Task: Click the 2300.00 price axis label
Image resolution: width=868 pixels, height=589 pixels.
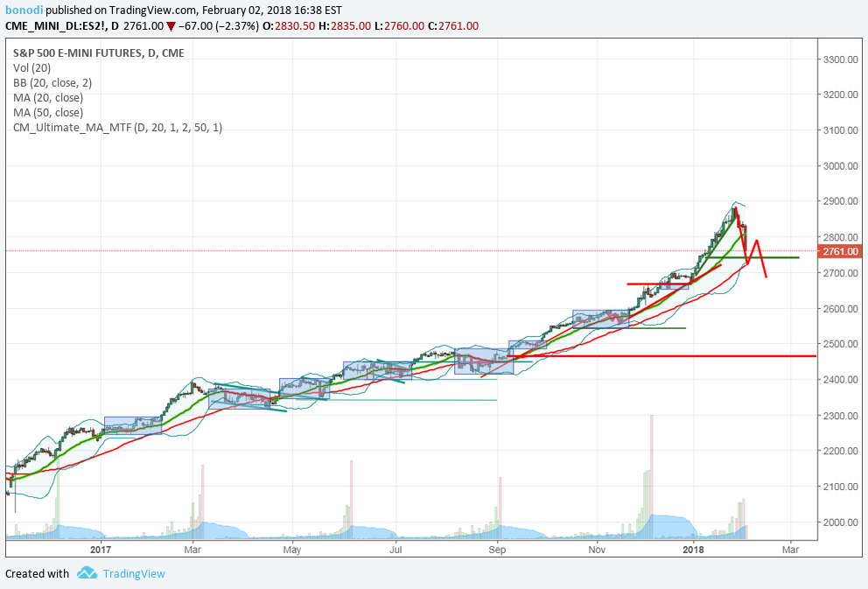Action: (x=840, y=416)
